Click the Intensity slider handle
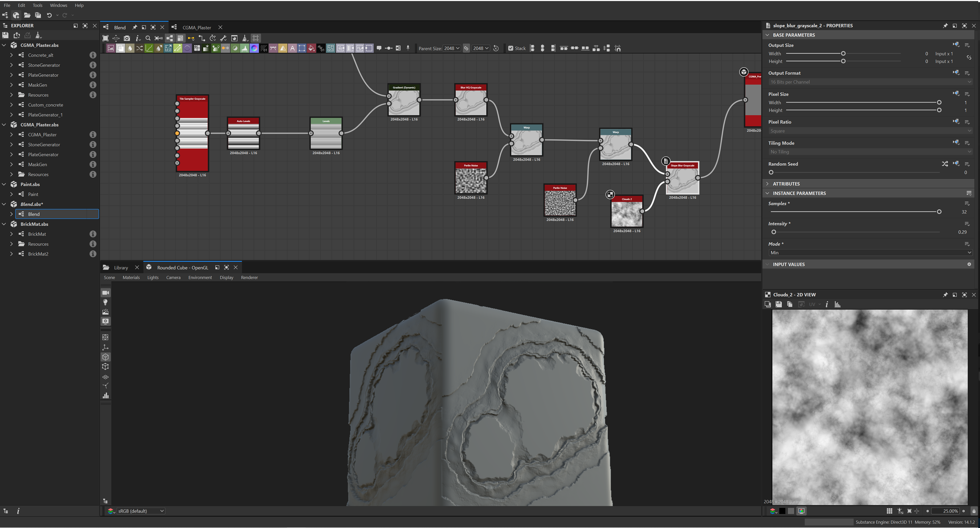The image size is (980, 528). (x=774, y=232)
